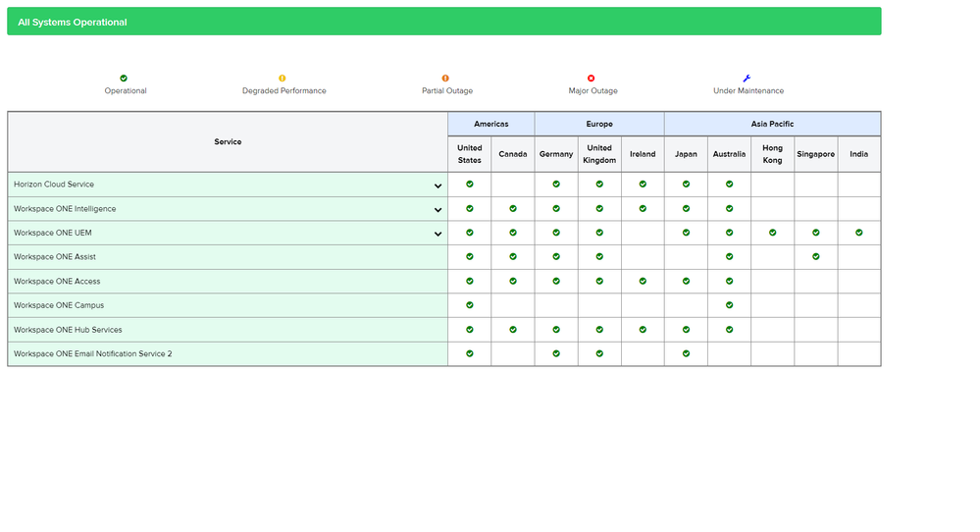Image resolution: width=980 pixels, height=532 pixels.
Task: Click Horizon Cloud Service Ireland status icon
Action: coord(643,184)
